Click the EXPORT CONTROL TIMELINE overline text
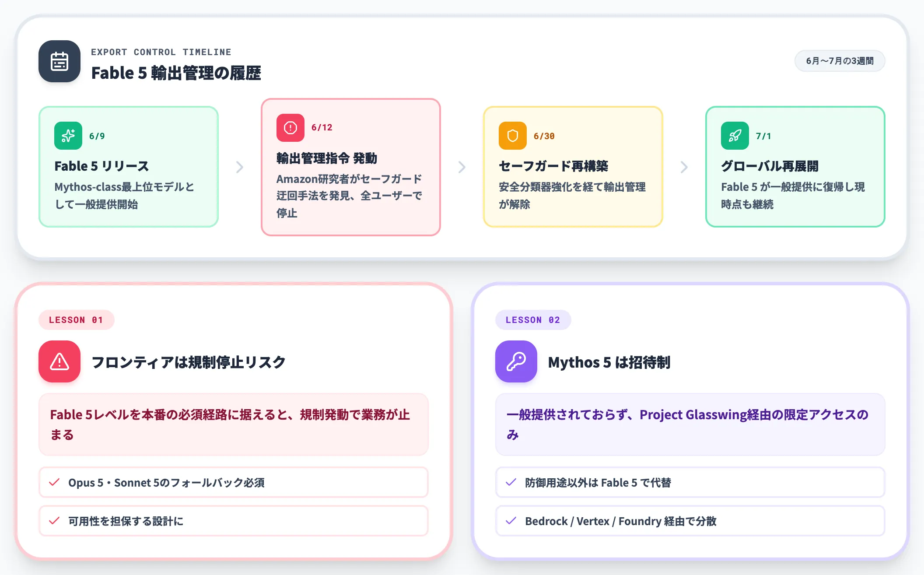The image size is (924, 575). 161,52
